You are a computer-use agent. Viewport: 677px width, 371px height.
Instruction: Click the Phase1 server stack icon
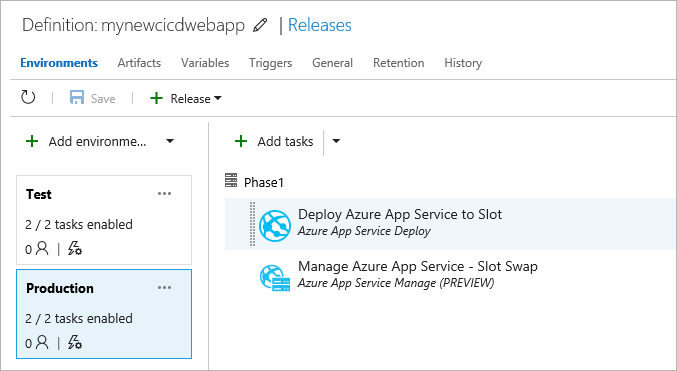[231, 181]
